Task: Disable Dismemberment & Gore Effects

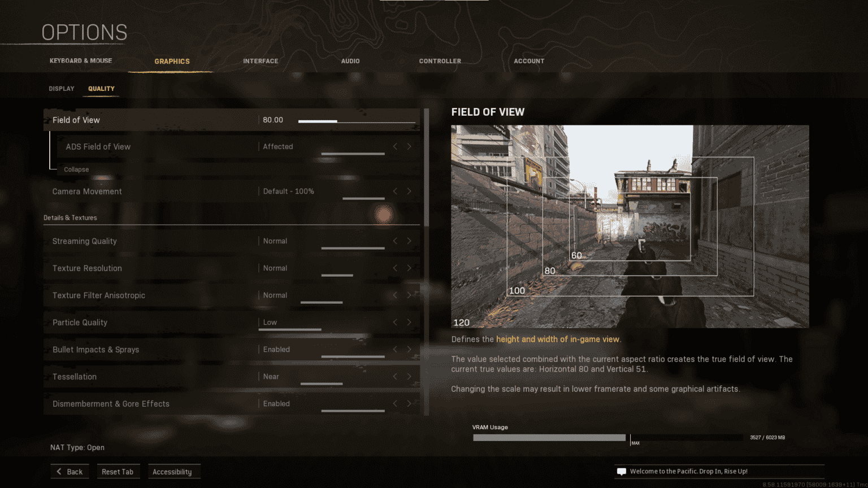Action: [x=409, y=403]
